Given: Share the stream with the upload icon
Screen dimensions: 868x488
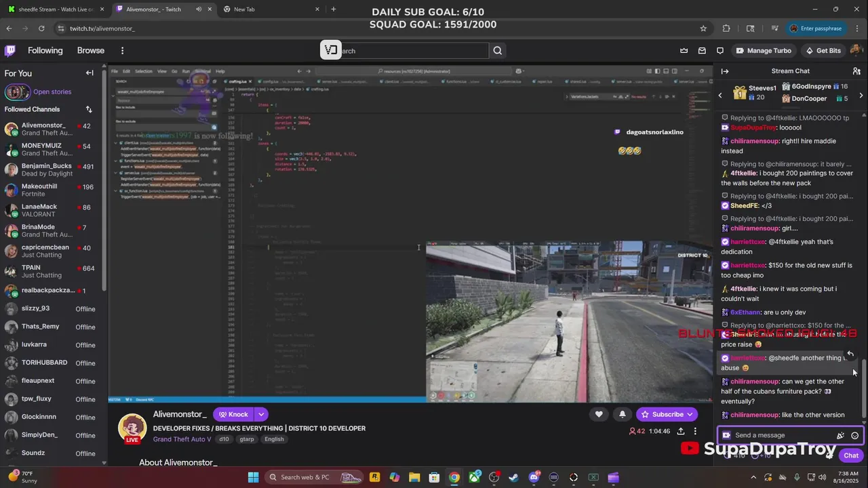Looking at the screenshot, I should [680, 431].
